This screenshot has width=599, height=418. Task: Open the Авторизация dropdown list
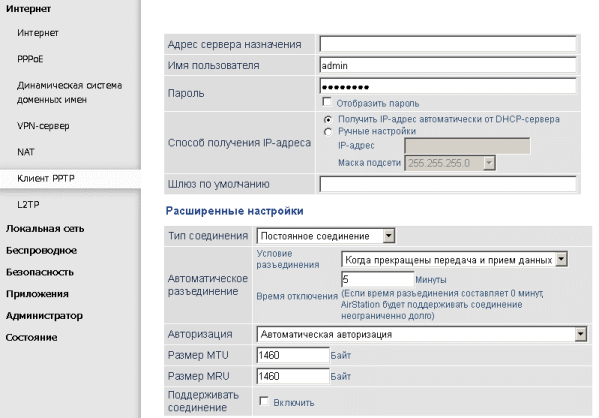click(x=422, y=334)
